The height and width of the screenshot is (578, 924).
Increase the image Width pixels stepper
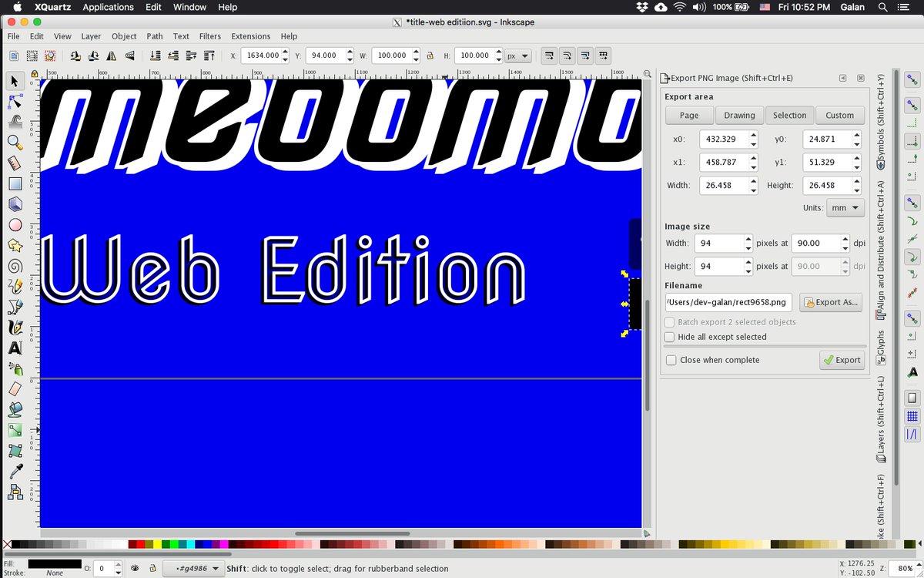click(x=748, y=239)
